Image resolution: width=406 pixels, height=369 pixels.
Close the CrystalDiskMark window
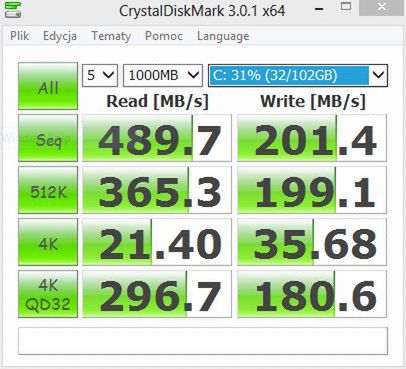tap(382, 7)
